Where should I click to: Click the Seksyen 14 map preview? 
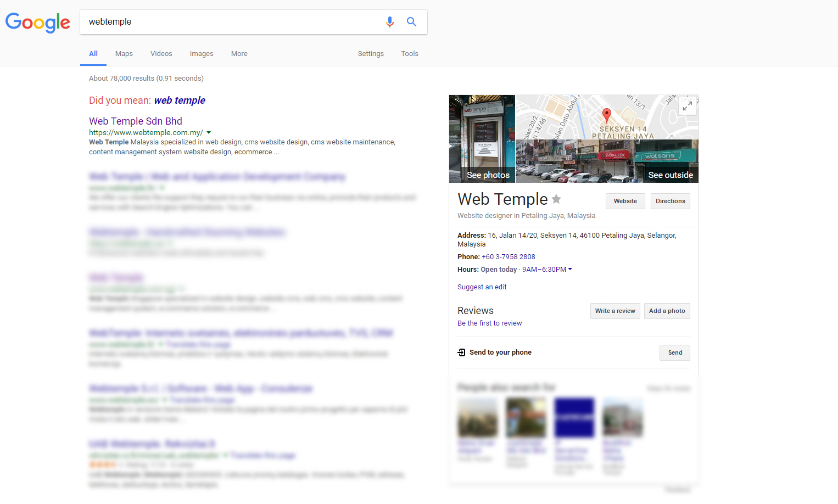607,117
